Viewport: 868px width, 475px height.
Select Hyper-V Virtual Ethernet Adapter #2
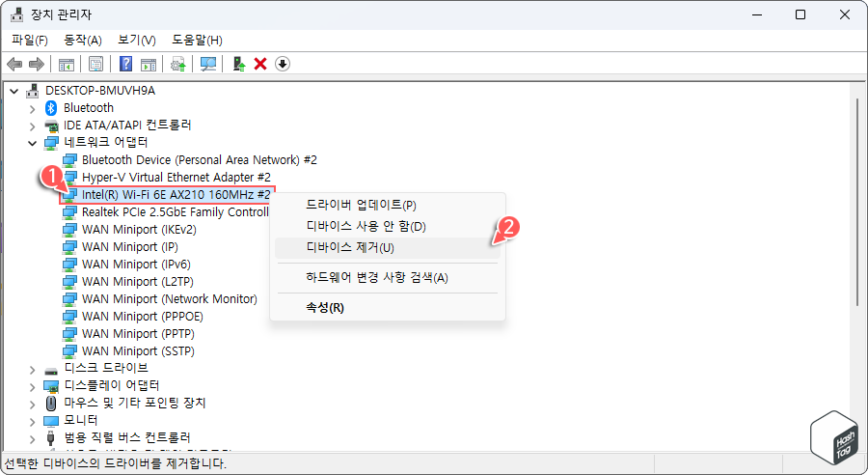[176, 178]
